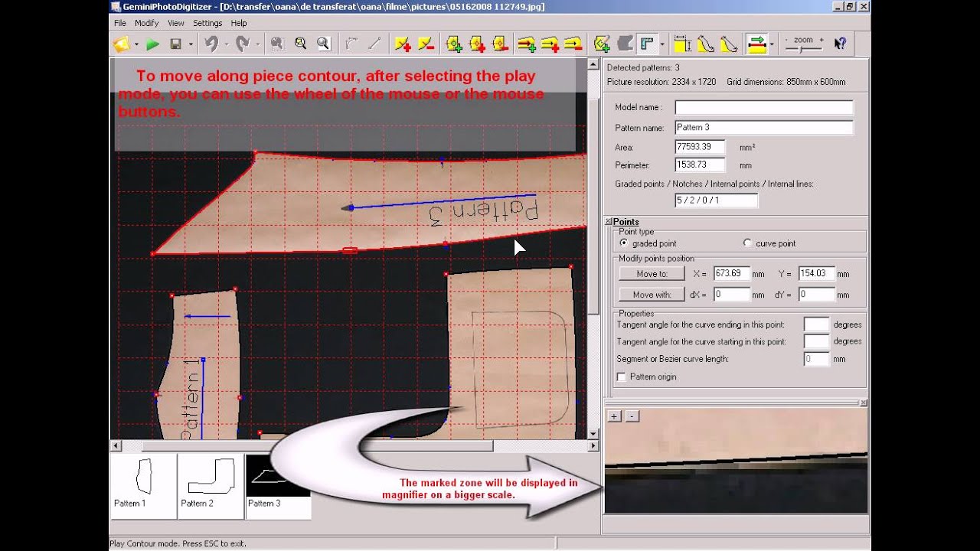Viewport: 980px width, 551px height.
Task: Collapse the Points section expander
Action: [x=609, y=222]
